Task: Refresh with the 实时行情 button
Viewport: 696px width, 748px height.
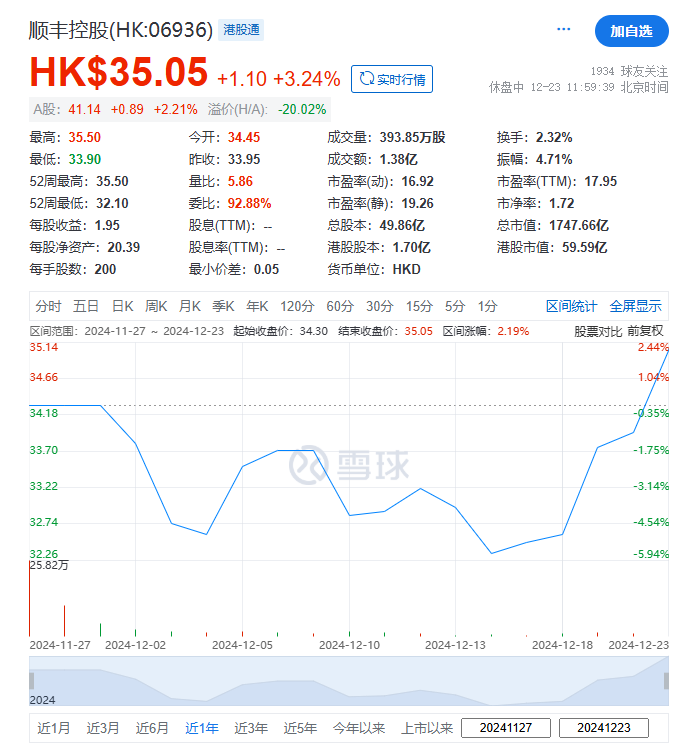Action: pos(392,79)
